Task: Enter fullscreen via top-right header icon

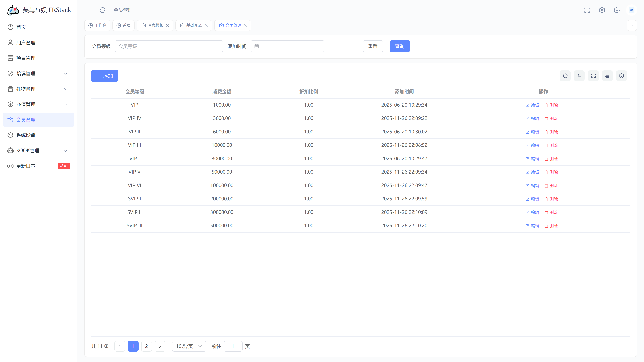Action: 587,10
